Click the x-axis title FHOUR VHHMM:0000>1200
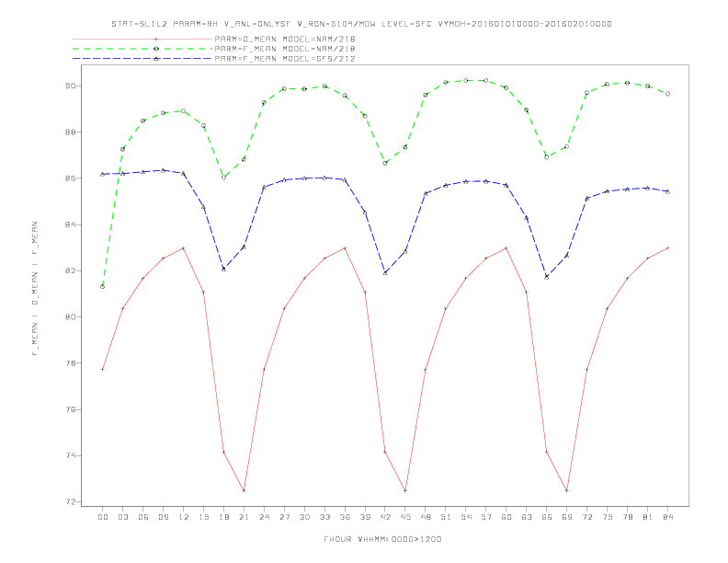728x563 pixels. click(382, 539)
